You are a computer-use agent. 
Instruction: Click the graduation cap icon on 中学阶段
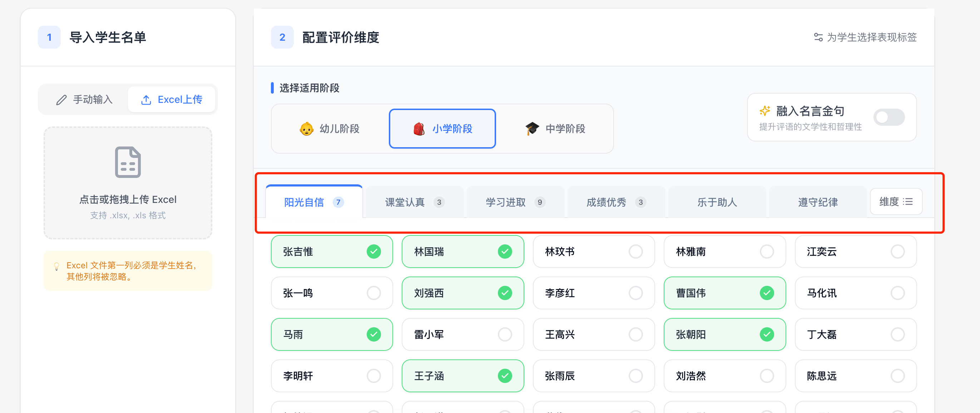pyautogui.click(x=532, y=129)
